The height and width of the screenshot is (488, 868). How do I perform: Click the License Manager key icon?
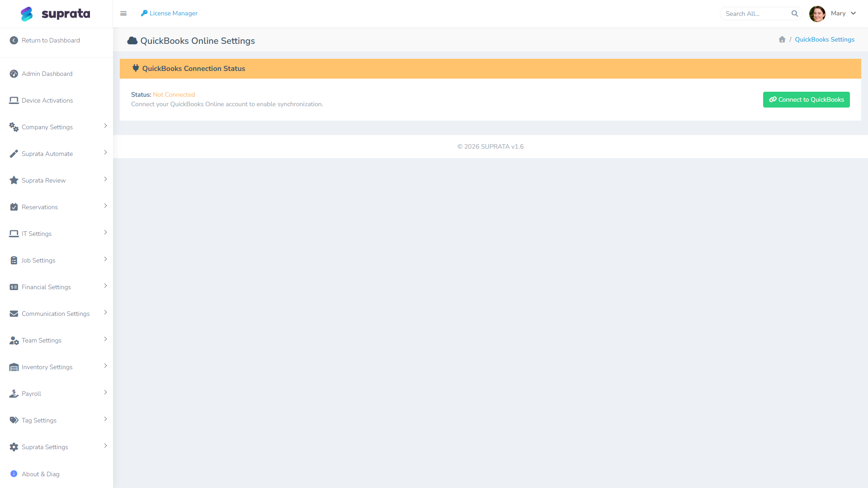click(x=144, y=13)
